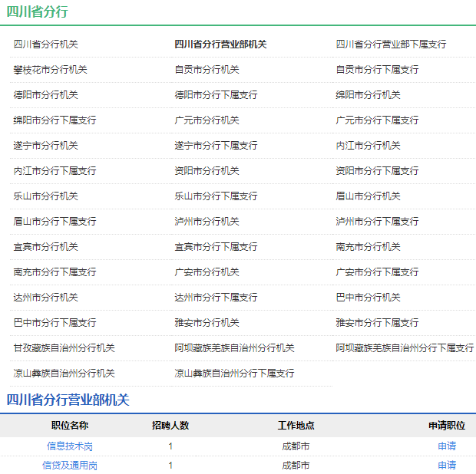This screenshot has width=476, height=474.
Task: Select 绵阳市分行机关 link
Action: pyautogui.click(x=368, y=95)
